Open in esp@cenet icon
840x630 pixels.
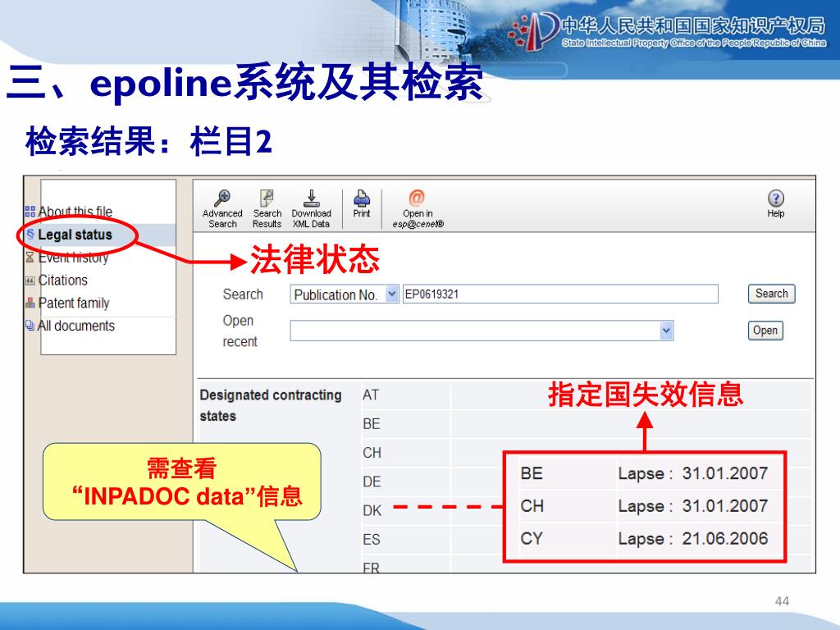click(x=417, y=198)
